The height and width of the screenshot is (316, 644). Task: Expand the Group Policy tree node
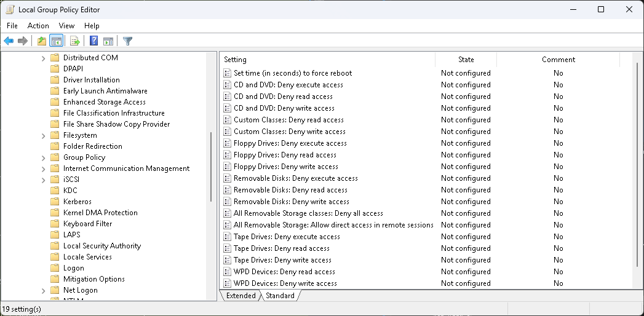(44, 158)
